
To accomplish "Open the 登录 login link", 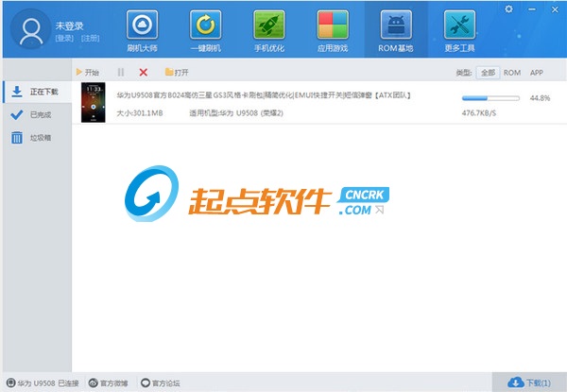I will (x=64, y=39).
